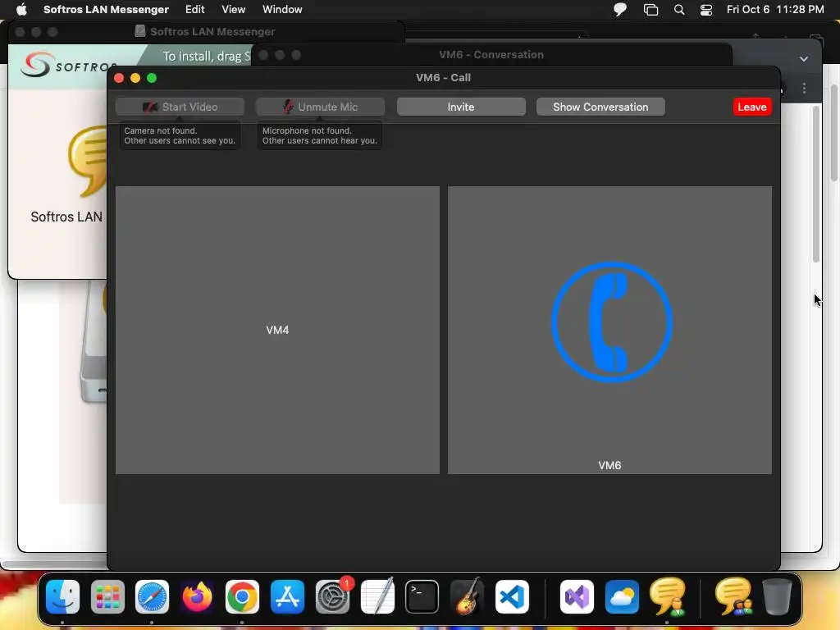
Task: Open Terminal from the Dock
Action: [x=422, y=596]
